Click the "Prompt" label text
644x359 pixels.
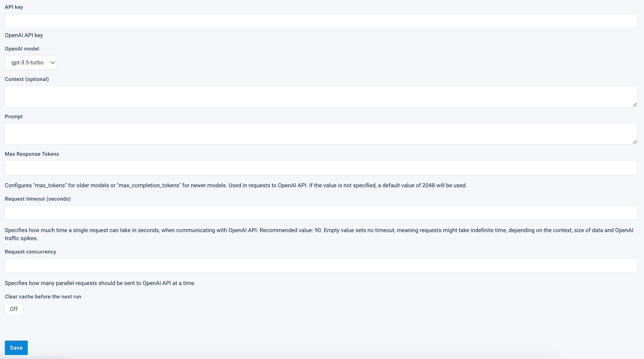coord(14,116)
